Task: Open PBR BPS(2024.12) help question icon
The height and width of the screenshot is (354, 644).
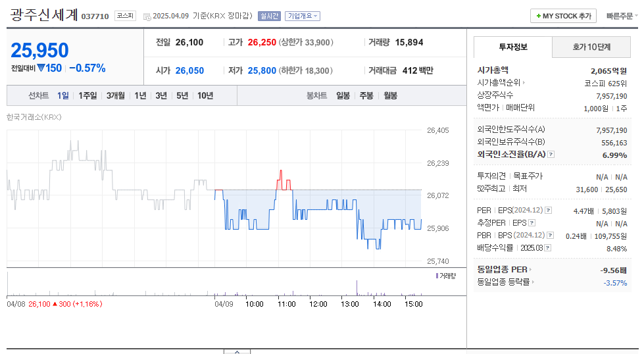Action: click(x=551, y=236)
